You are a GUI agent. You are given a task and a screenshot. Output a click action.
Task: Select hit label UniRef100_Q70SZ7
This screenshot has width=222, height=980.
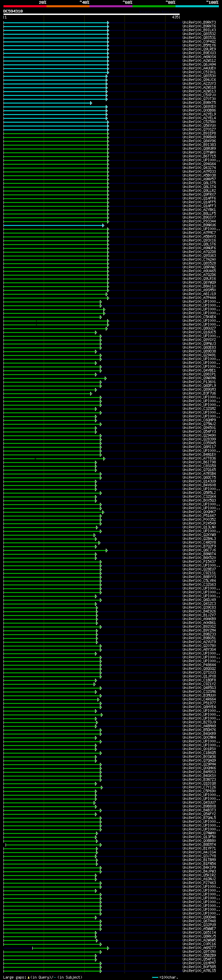199,129
